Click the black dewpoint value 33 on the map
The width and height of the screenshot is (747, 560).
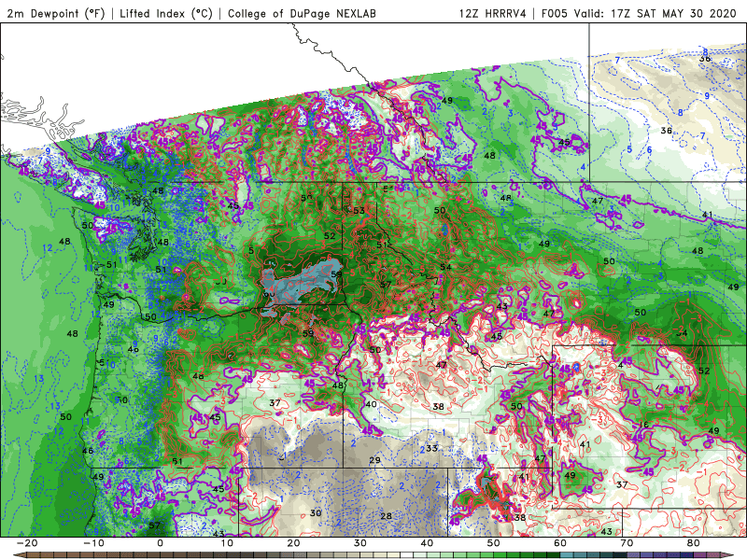pyautogui.click(x=431, y=448)
